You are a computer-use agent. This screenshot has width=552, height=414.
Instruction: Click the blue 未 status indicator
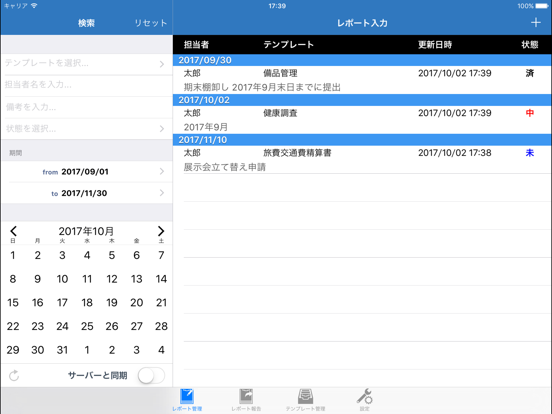point(529,153)
